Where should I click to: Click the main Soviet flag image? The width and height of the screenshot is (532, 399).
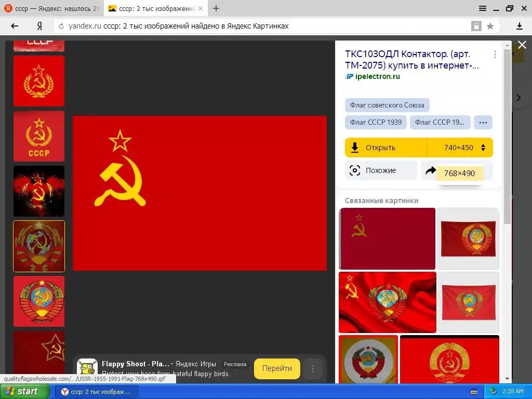(199, 193)
